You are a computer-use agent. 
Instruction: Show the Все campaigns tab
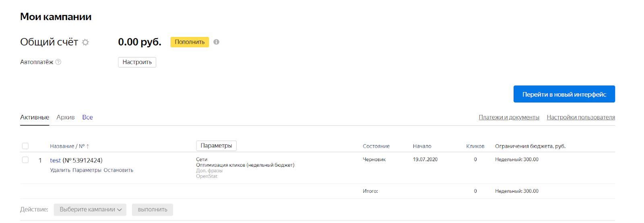pos(87,117)
